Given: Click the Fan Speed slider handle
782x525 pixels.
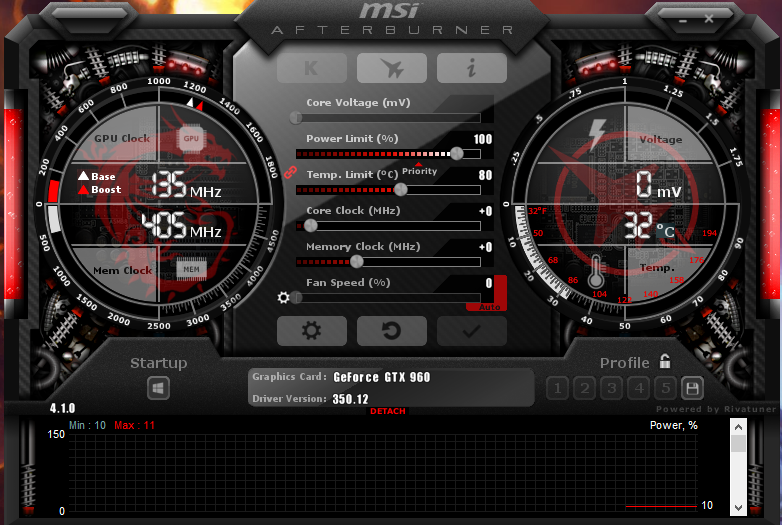Looking at the screenshot, I should (x=297, y=298).
